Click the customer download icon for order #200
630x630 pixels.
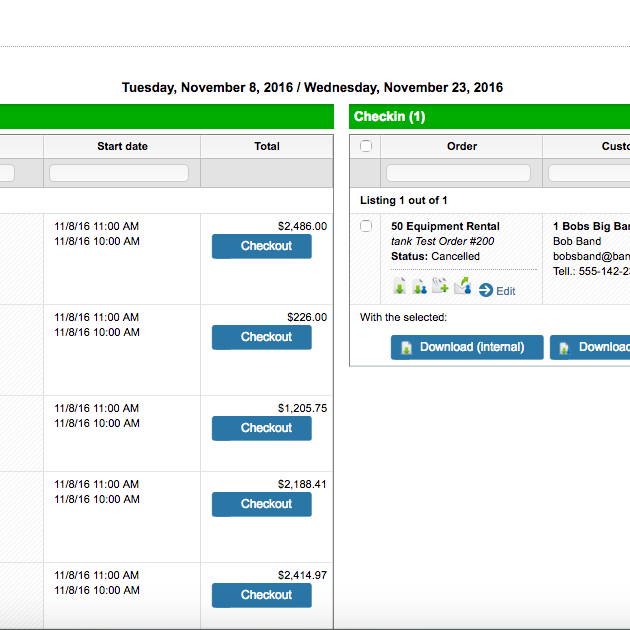[420, 288]
